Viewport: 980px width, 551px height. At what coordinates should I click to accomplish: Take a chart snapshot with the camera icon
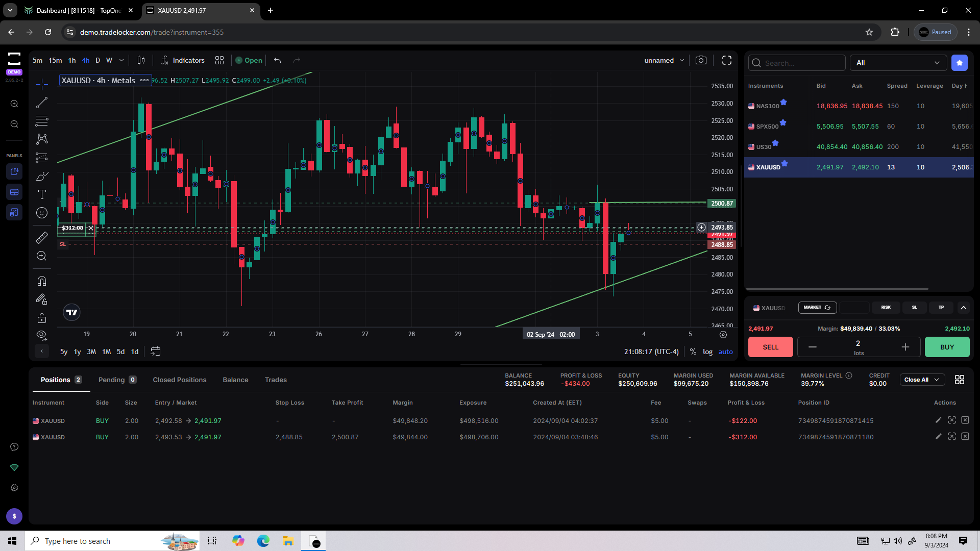701,60
